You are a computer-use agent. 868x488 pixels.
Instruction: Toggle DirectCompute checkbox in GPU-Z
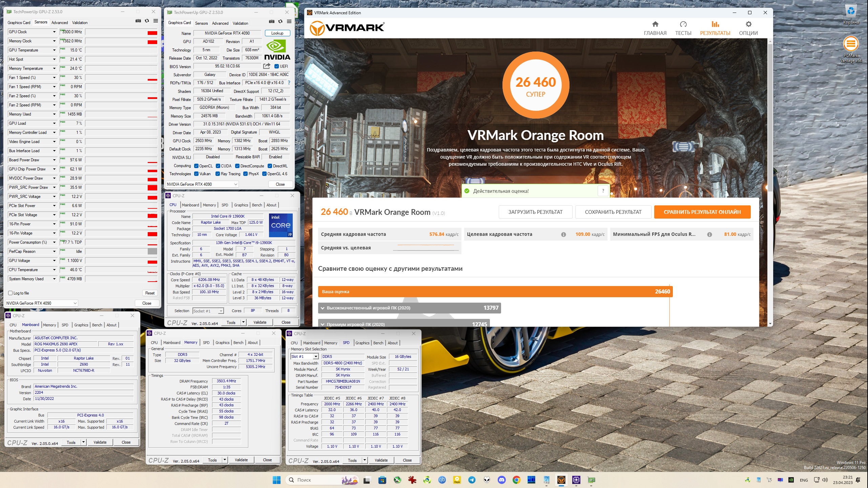pyautogui.click(x=237, y=166)
